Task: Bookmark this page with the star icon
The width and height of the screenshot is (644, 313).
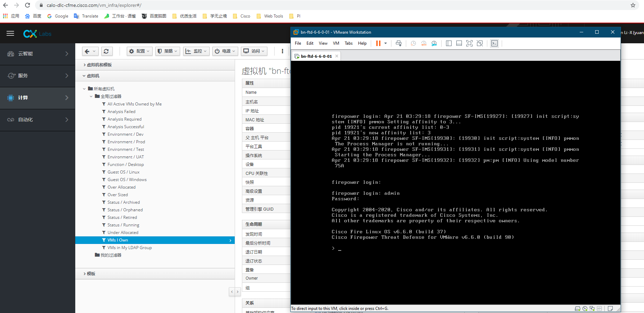Action: (633, 5)
